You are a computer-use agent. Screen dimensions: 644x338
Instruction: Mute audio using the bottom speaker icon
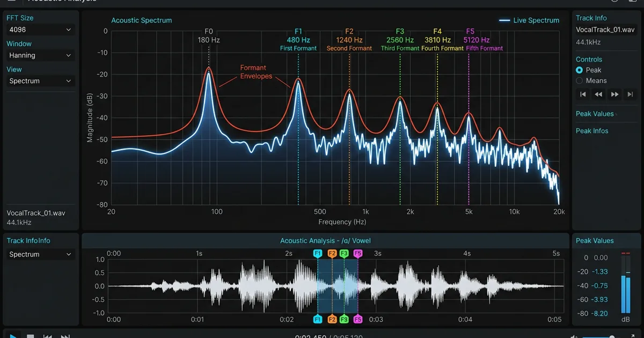click(x=574, y=336)
